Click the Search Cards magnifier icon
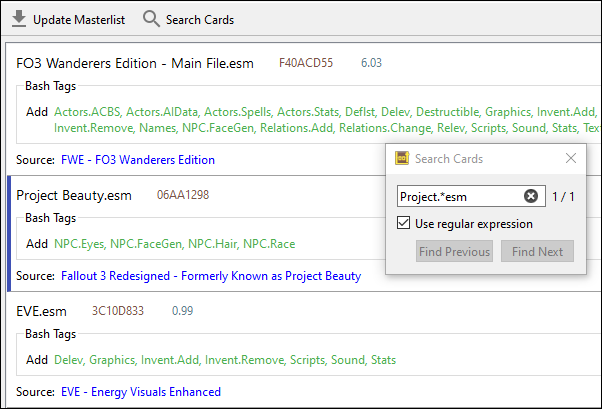 tap(151, 19)
